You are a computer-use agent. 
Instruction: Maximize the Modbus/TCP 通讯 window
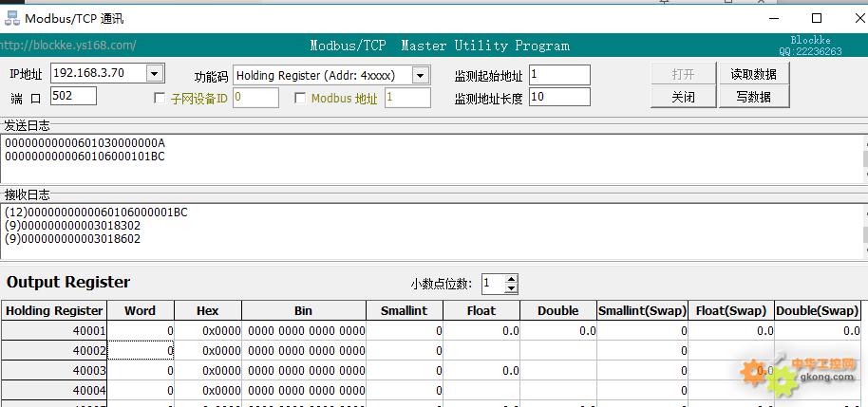[817, 18]
